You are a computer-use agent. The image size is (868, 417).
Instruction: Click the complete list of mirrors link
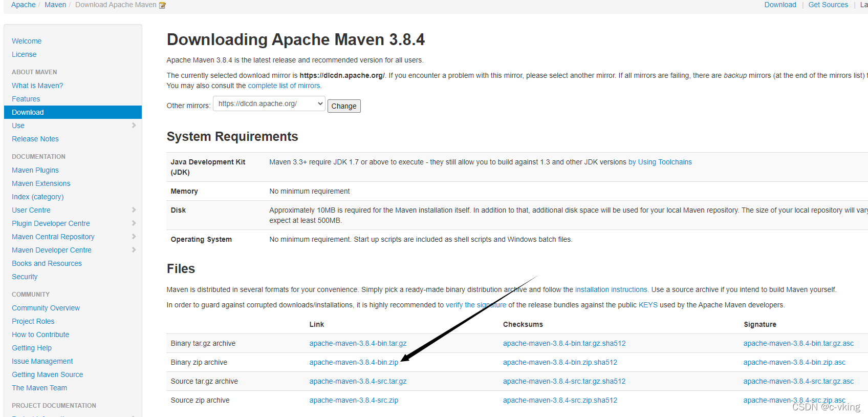285,86
